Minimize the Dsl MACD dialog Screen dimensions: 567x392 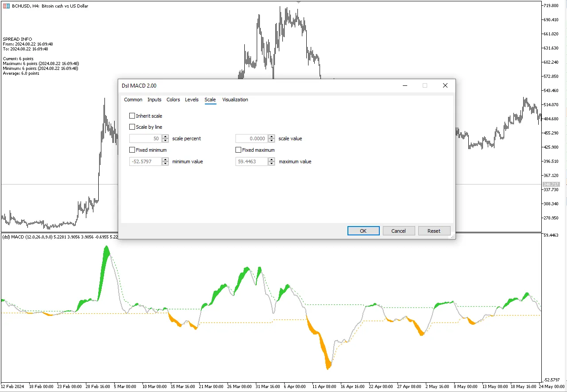pyautogui.click(x=405, y=86)
